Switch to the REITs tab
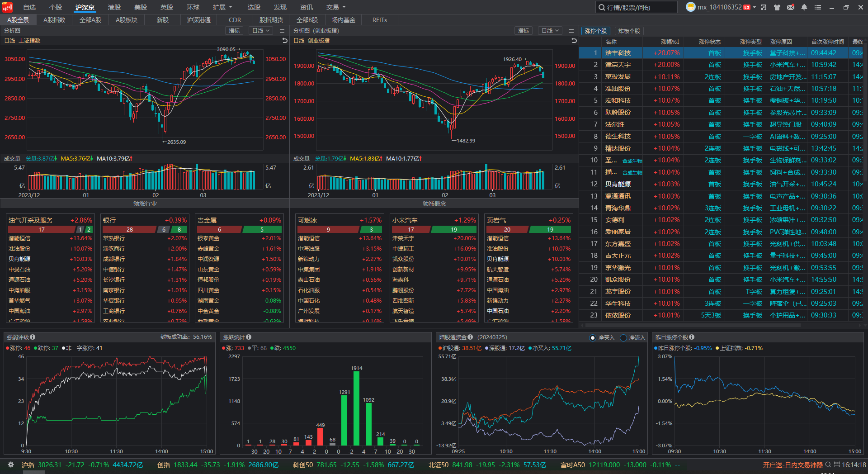868x474 pixels. pos(380,20)
